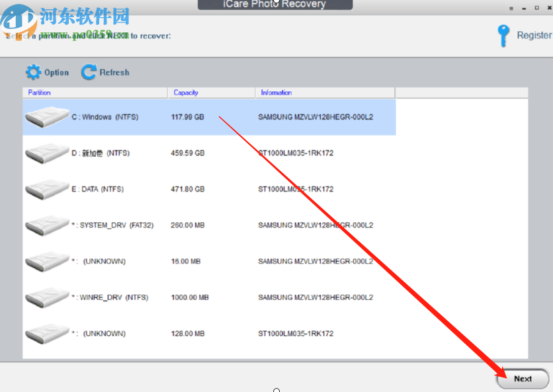Click the drive icon for C: Windows
Image resolution: width=553 pixels, height=392 pixels.
47,117
